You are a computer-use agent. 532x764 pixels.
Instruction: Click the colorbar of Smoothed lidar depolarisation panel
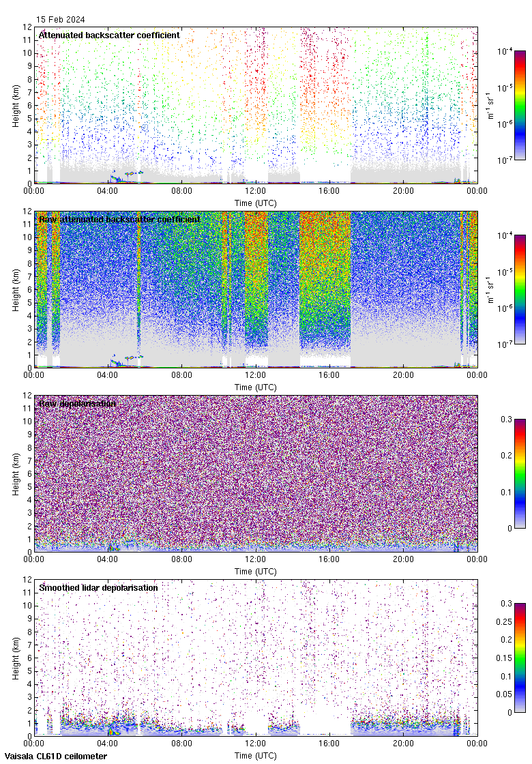click(x=520, y=658)
